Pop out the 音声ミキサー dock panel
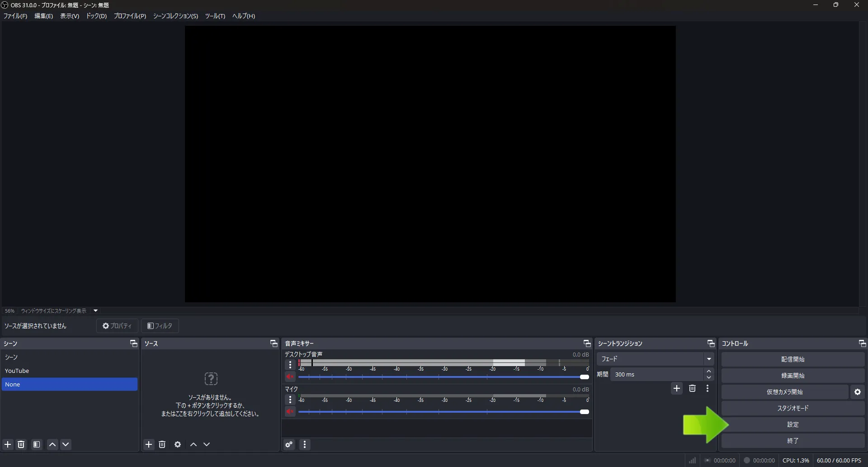The image size is (868, 467). click(x=587, y=343)
